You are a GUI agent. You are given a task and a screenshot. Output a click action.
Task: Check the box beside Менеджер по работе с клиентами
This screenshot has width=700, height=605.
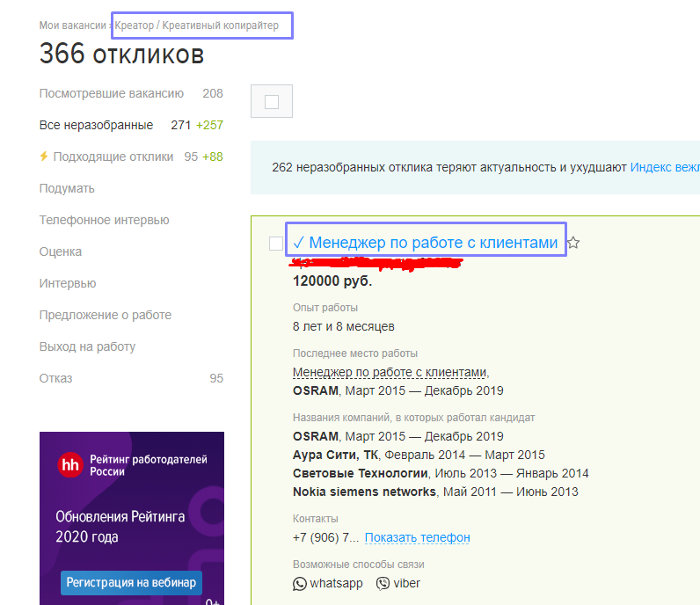(x=276, y=244)
